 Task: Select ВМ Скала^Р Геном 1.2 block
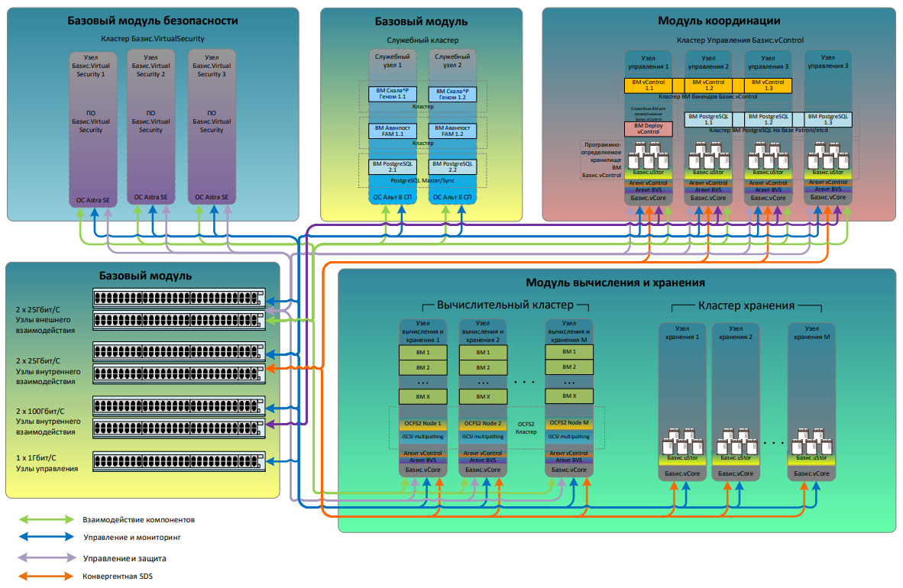pyautogui.click(x=452, y=94)
